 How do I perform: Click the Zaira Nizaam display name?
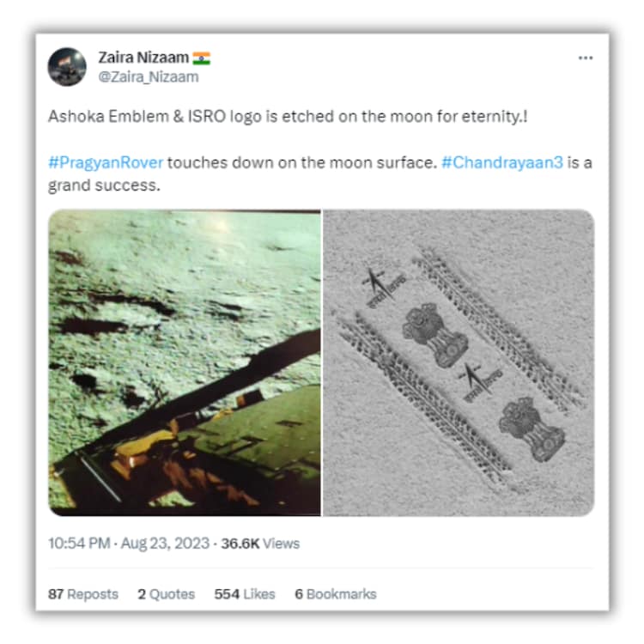[143, 58]
